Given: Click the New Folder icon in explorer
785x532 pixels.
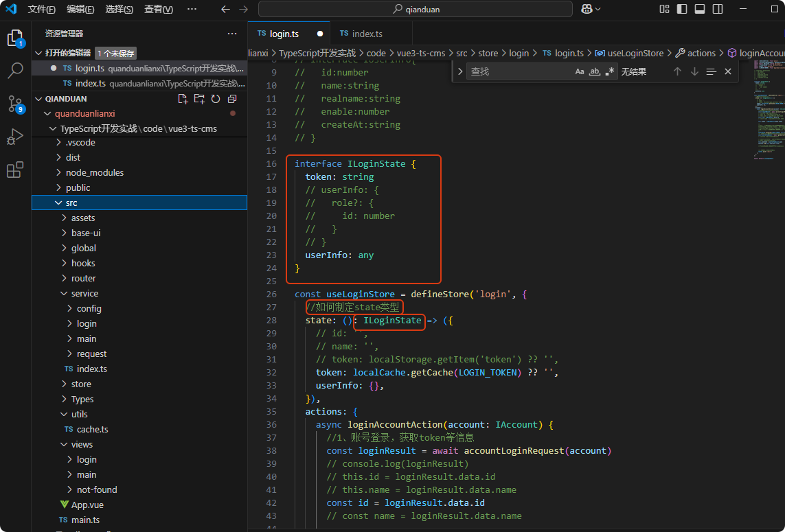Looking at the screenshot, I should click(199, 99).
